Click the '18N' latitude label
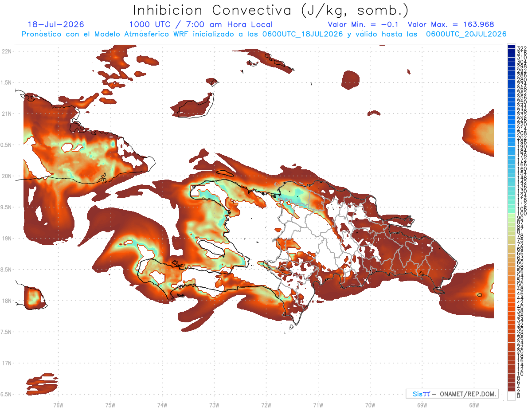The image size is (532, 411). (7, 301)
